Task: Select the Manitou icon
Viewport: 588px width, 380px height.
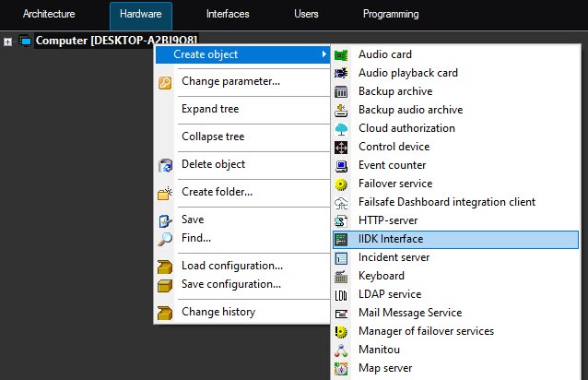Action: point(341,350)
